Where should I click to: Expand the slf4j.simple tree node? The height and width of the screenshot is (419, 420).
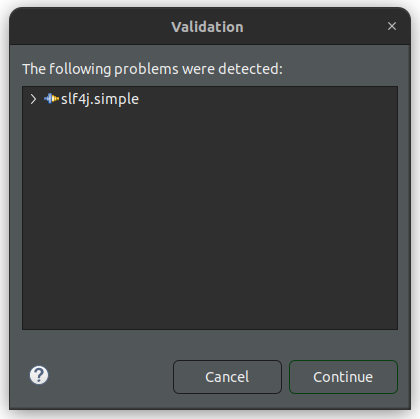coord(33,99)
